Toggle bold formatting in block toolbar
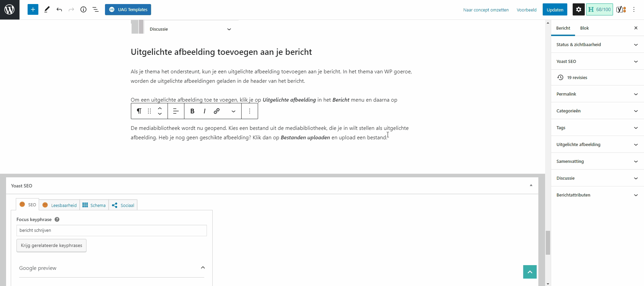Image resolution: width=644 pixels, height=286 pixels. click(192, 111)
